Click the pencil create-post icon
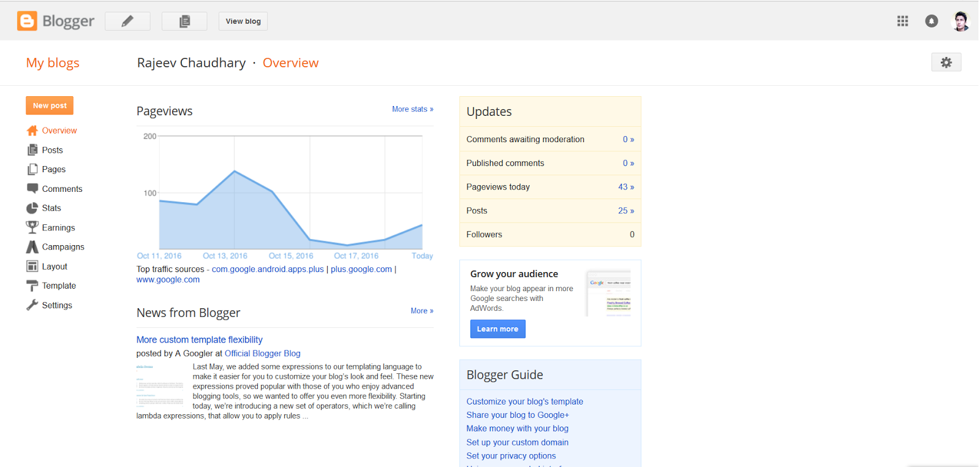 click(127, 21)
